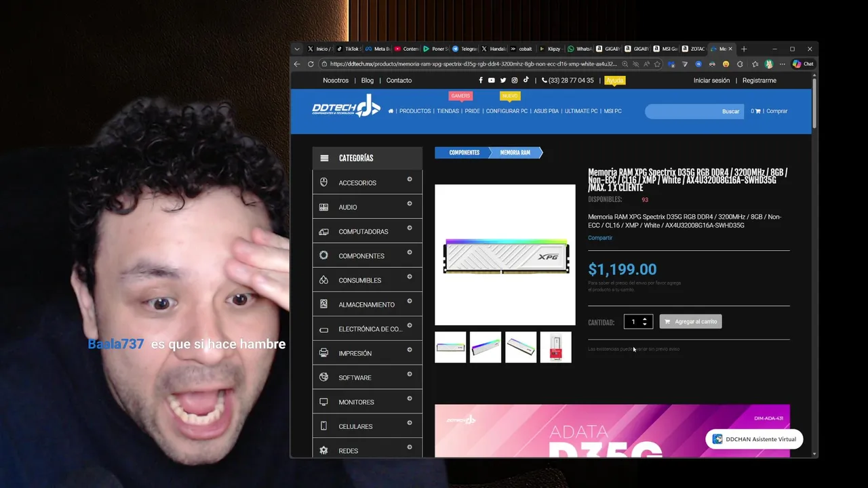
Task: Click the main XPG RAM product image
Action: [505, 255]
